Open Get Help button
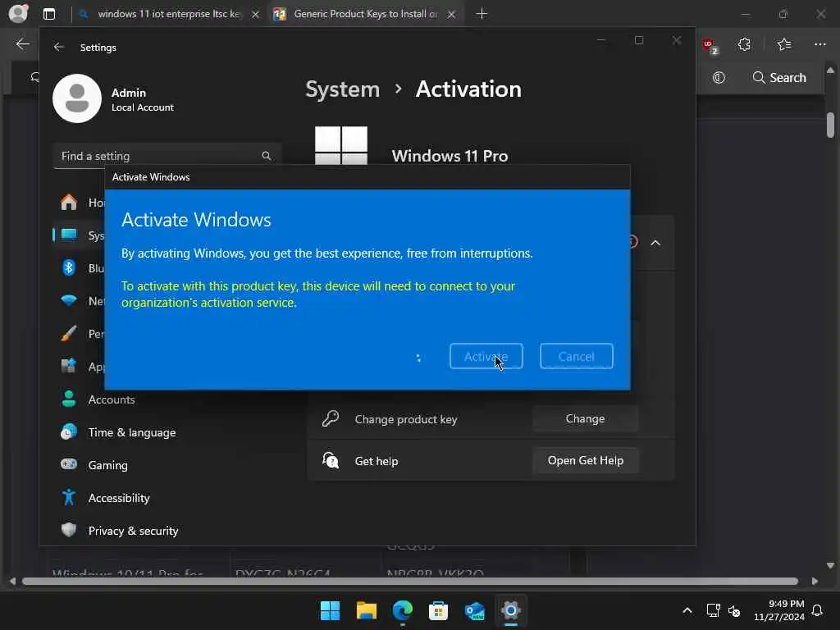Image resolution: width=840 pixels, height=630 pixels. (x=585, y=461)
